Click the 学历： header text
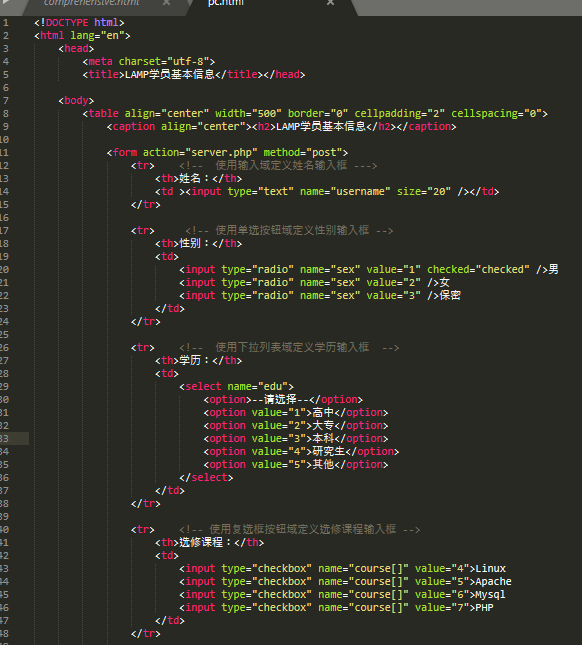Image resolution: width=582 pixels, height=645 pixels. pyautogui.click(x=195, y=360)
